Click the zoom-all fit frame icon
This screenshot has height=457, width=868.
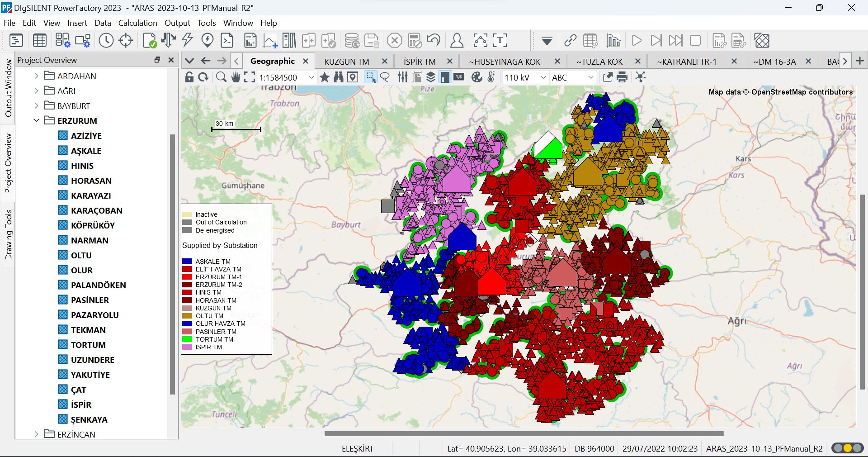[250, 77]
